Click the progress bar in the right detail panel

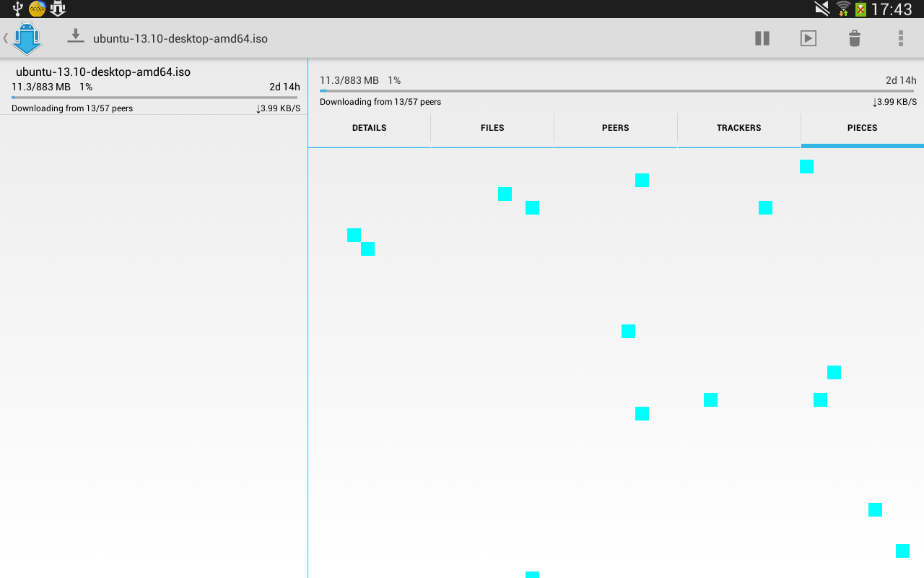click(618, 91)
